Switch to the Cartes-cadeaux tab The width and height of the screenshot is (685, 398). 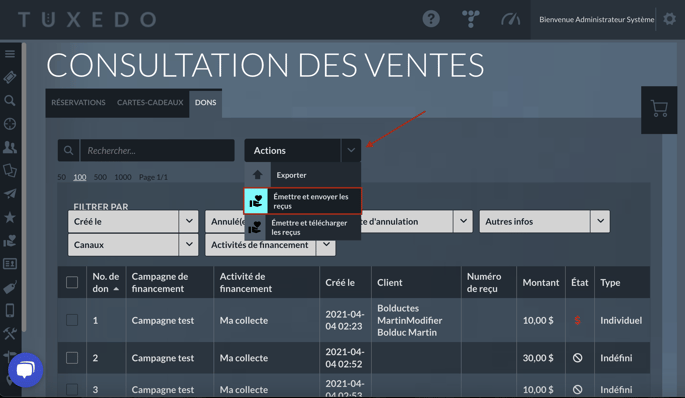(150, 103)
